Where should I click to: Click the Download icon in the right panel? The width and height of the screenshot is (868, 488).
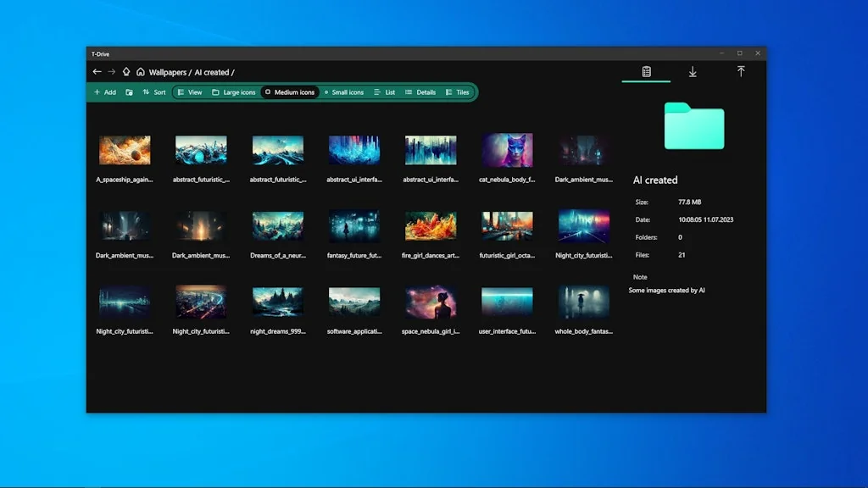coord(693,73)
